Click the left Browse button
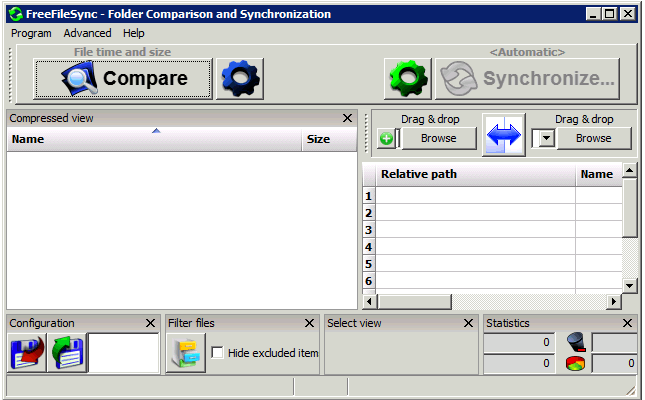645x400 pixels. 439,138
